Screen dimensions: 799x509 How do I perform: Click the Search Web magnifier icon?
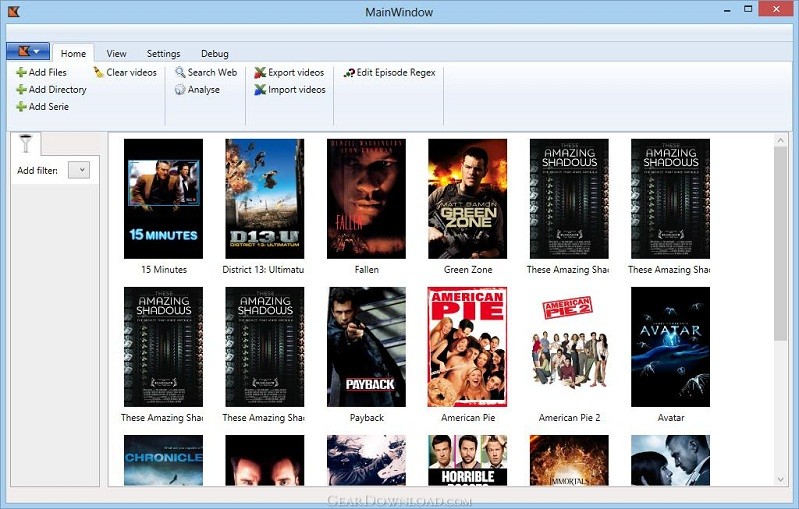coord(180,72)
